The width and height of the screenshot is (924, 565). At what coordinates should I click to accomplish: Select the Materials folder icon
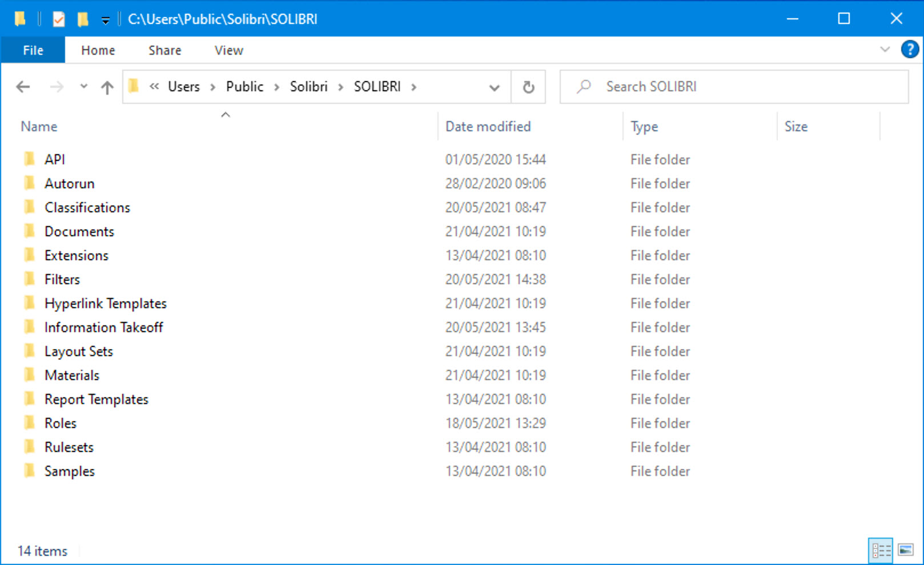point(29,375)
